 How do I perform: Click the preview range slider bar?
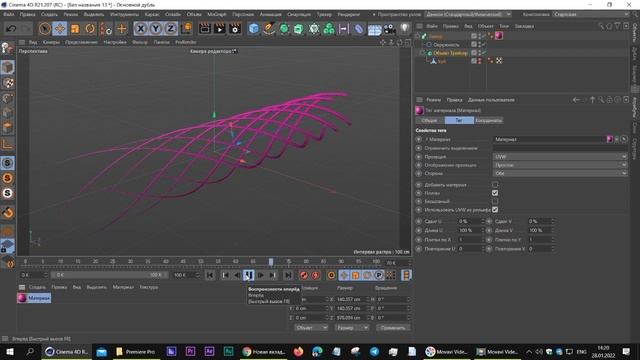tap(109, 275)
